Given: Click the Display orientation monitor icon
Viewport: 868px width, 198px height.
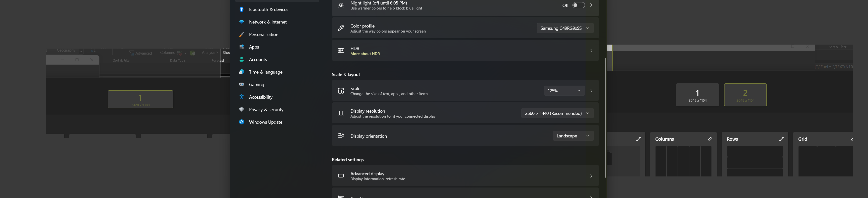Looking at the screenshot, I should [341, 136].
